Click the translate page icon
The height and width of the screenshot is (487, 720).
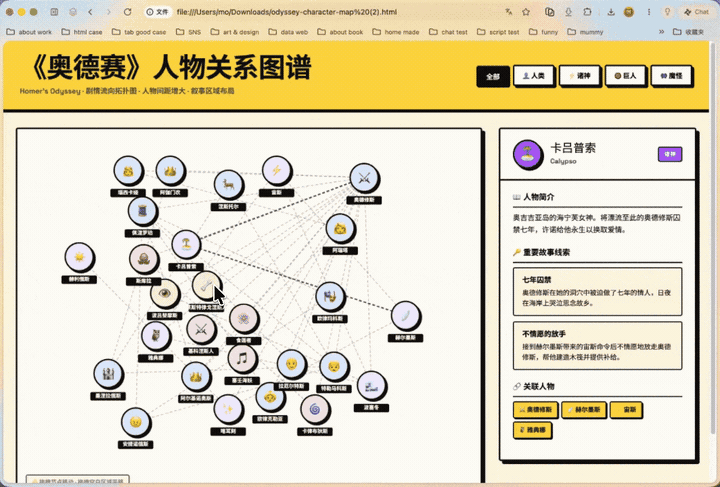coord(508,12)
